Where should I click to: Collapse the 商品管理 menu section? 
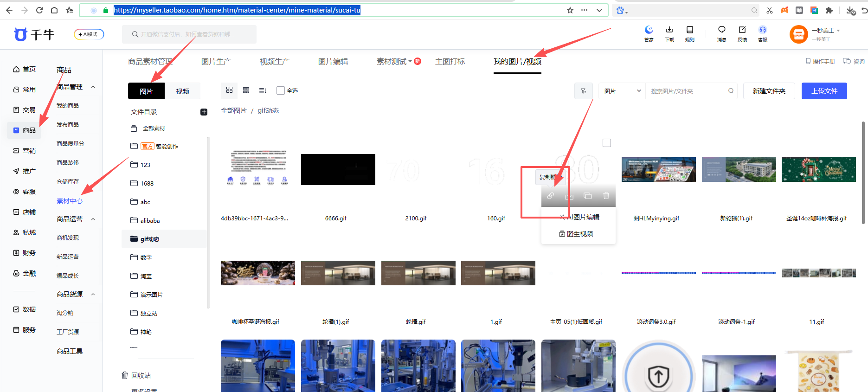tap(93, 87)
